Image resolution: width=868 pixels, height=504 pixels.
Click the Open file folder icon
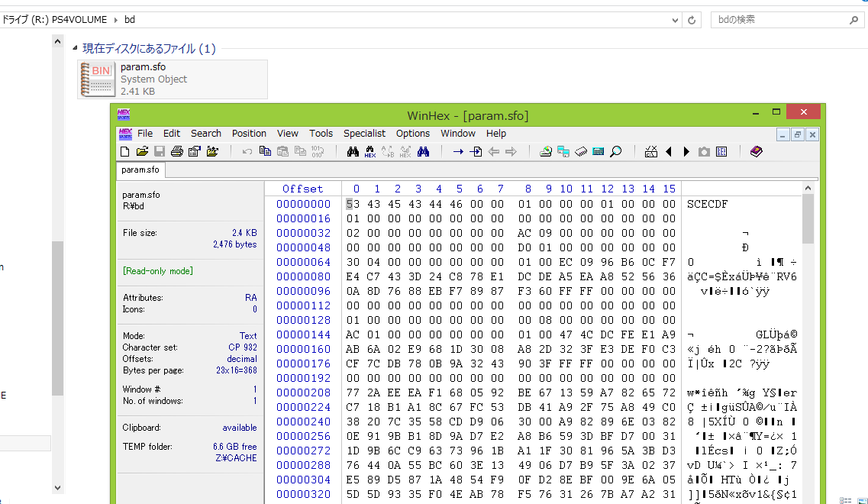point(142,152)
